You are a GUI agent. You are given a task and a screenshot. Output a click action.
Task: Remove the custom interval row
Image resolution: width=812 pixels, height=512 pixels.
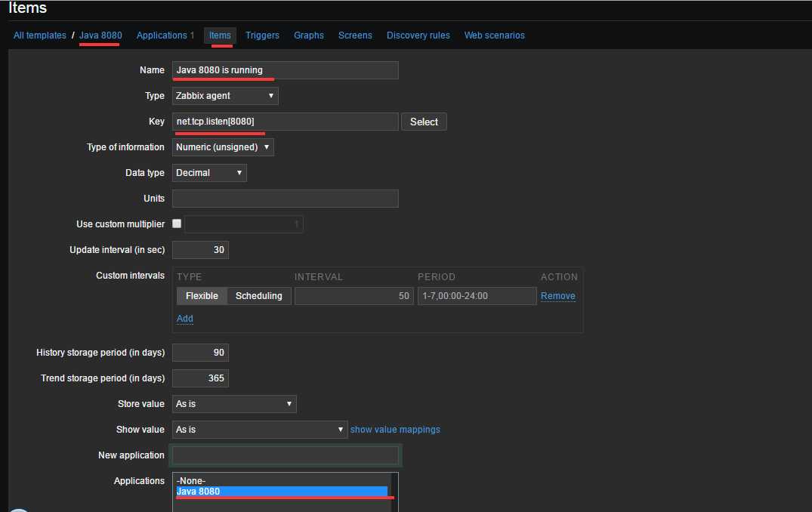(x=557, y=295)
